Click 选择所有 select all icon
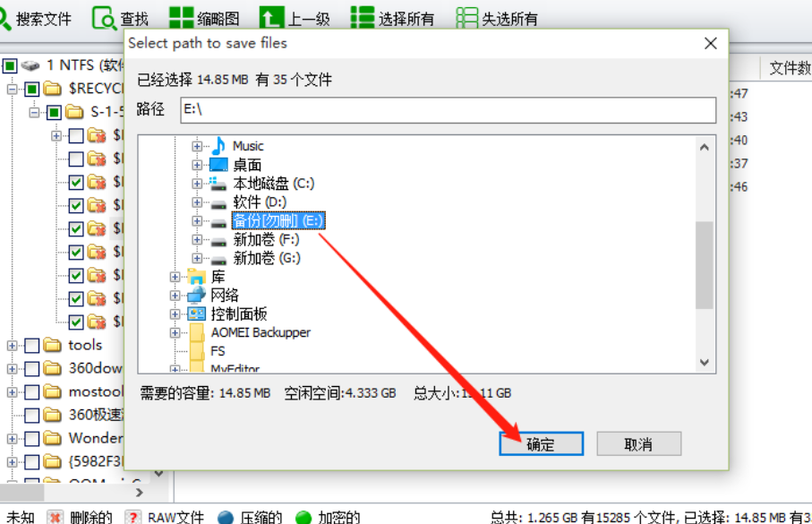This screenshot has width=812, height=524. pos(362,18)
